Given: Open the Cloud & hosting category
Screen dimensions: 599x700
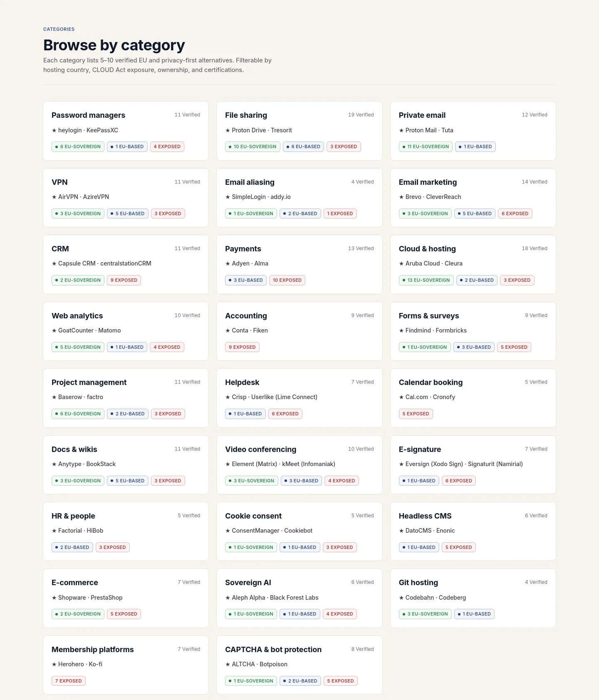Looking at the screenshot, I should [x=473, y=264].
